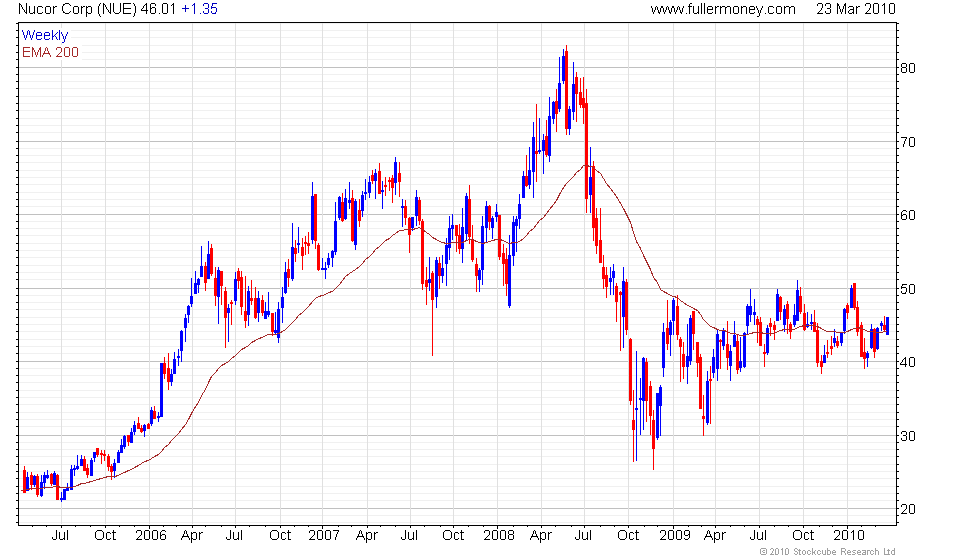
Task: Select the Weekly legend label
Action: (x=45, y=36)
